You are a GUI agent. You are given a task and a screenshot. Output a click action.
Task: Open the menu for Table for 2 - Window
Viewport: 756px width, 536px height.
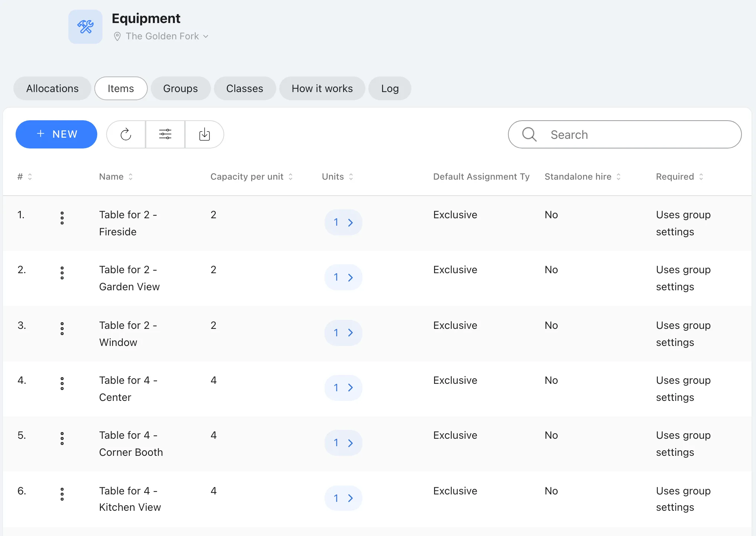62,329
